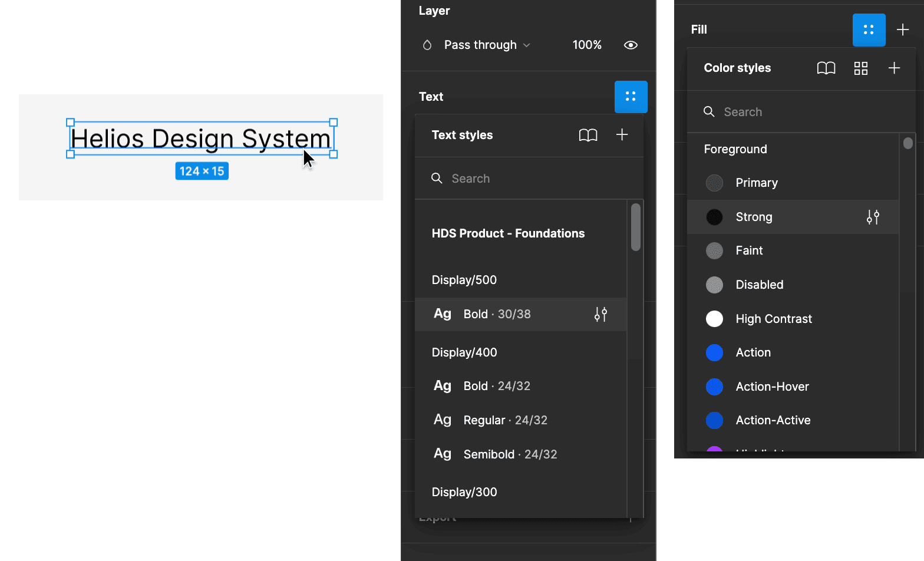
Task: Add a new fill with plus icon
Action: [x=902, y=29]
